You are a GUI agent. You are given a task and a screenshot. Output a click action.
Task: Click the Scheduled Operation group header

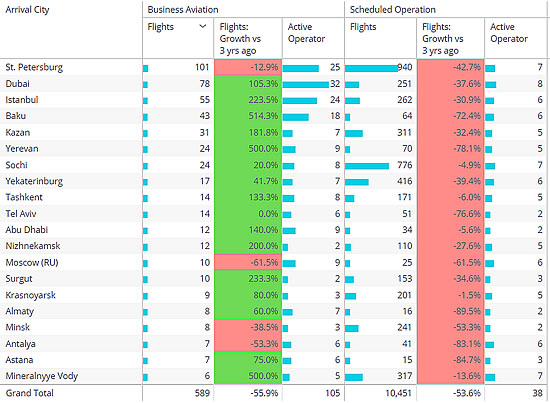[393, 9]
